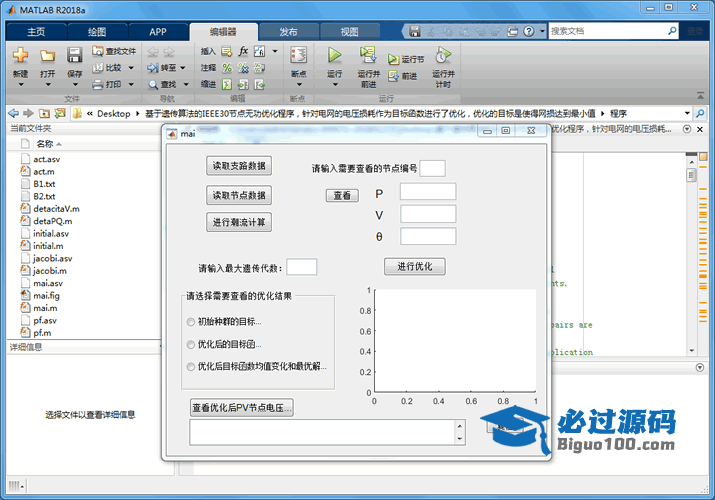
Task: Click the 运行并计时 run and time icon
Action: 443,55
